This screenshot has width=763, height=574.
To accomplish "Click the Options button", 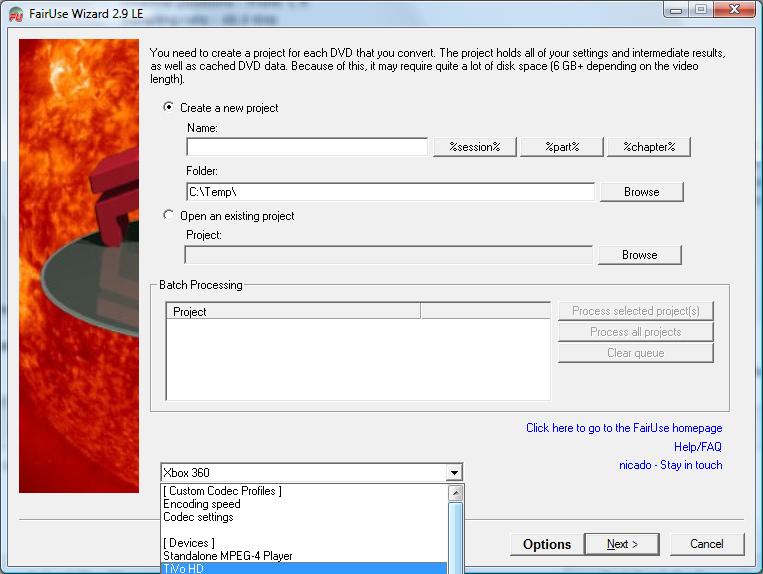I will pyautogui.click(x=546, y=544).
